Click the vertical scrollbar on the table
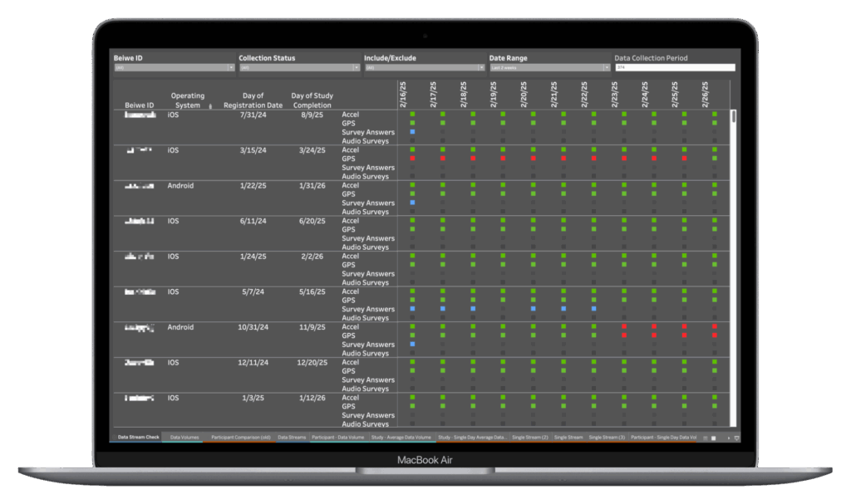This screenshot has width=851, height=504. tap(733, 116)
